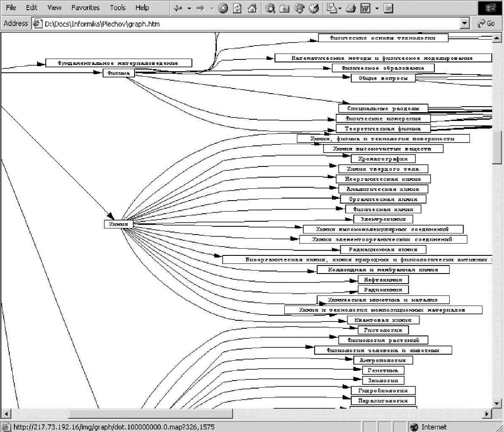Open the Help menu
Screen dimensions: 504x432
142,8
